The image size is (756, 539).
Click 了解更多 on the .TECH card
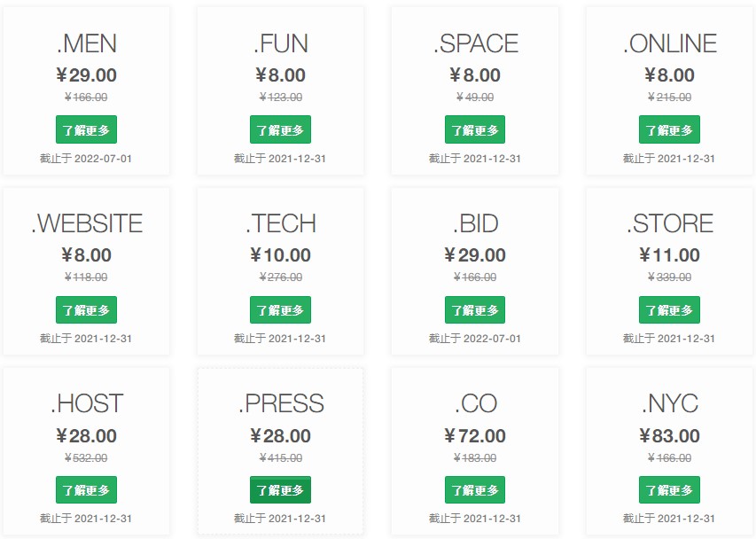coord(280,310)
